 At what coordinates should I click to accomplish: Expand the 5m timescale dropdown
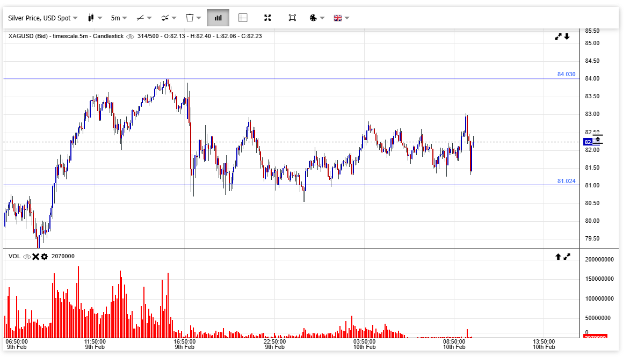click(x=119, y=18)
